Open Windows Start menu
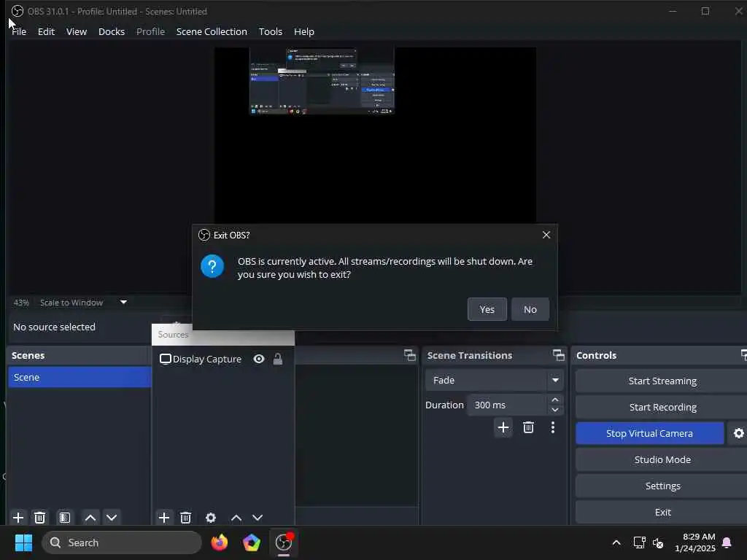 (x=23, y=542)
